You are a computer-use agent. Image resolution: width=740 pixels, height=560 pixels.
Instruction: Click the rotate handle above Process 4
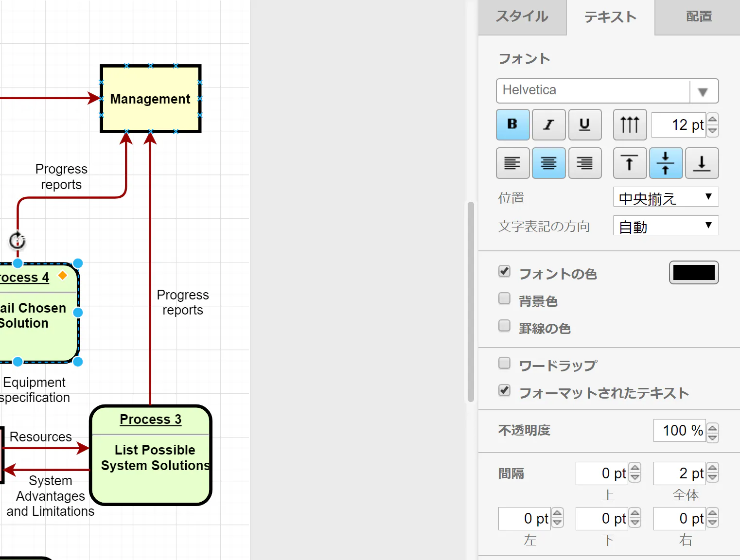[18, 241]
